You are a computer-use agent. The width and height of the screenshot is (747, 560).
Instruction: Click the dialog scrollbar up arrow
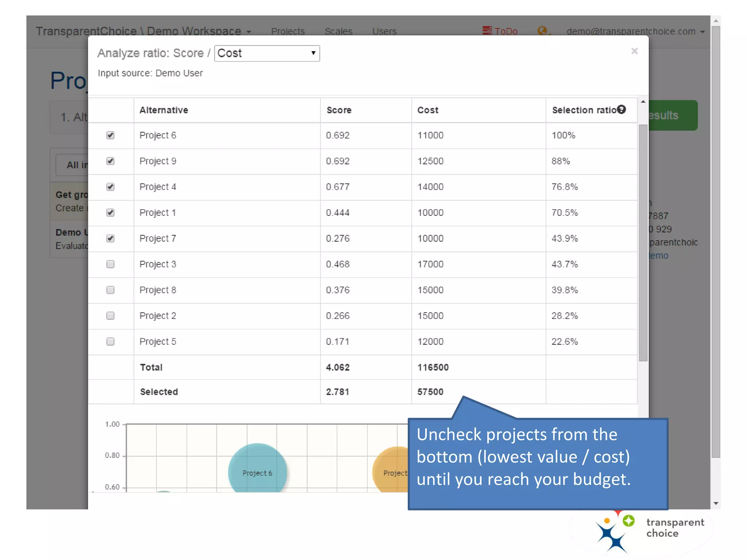pos(643,102)
